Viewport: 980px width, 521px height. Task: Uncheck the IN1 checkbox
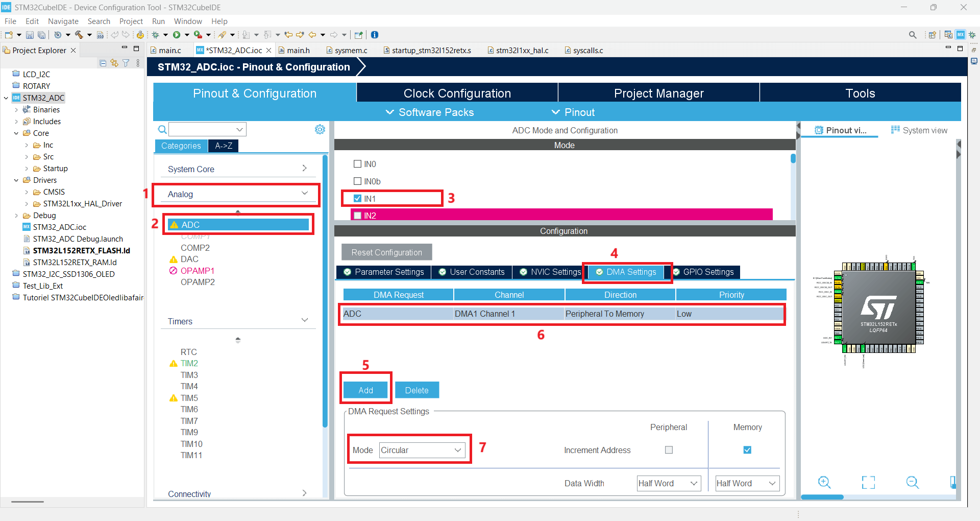[357, 198]
